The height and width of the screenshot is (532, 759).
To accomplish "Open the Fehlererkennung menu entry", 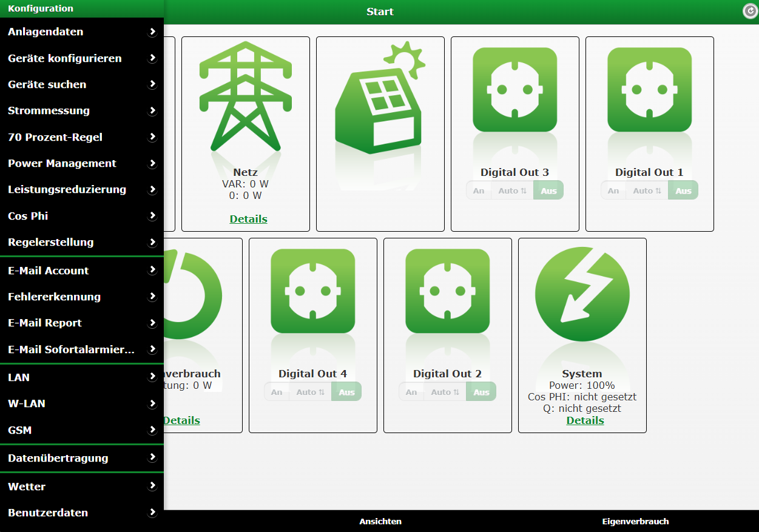I will pos(55,297).
